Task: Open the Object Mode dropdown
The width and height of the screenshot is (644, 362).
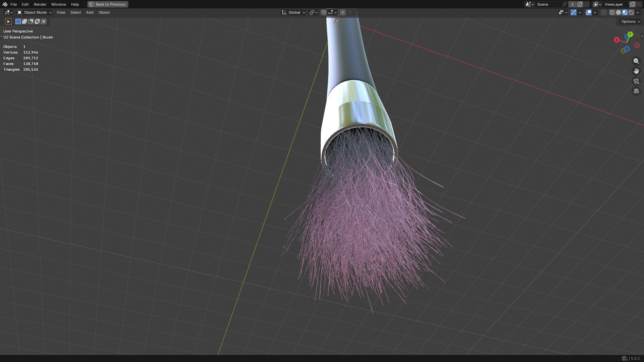Action: (x=35, y=12)
